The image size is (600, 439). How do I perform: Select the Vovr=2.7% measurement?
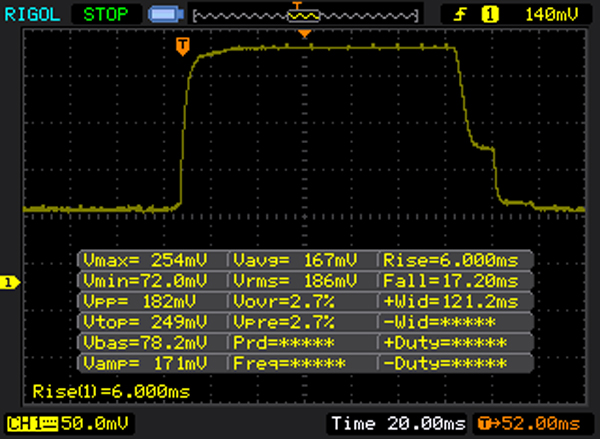[x=284, y=302]
